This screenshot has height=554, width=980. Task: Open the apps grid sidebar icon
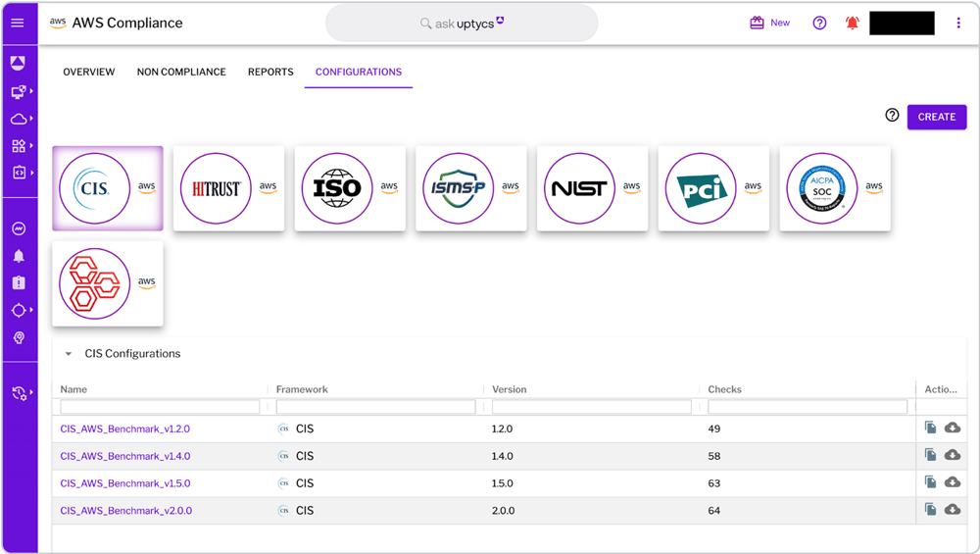coord(19,146)
